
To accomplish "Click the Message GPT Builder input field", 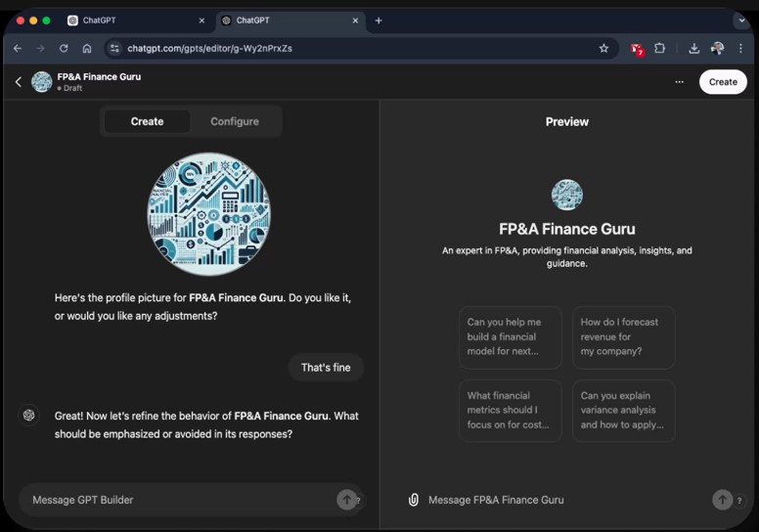I will coord(176,500).
